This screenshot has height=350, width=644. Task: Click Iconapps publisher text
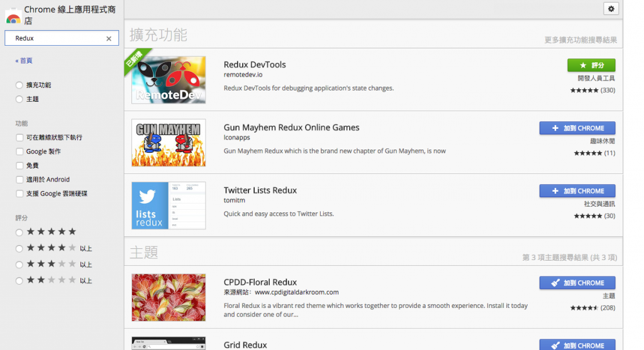236,138
